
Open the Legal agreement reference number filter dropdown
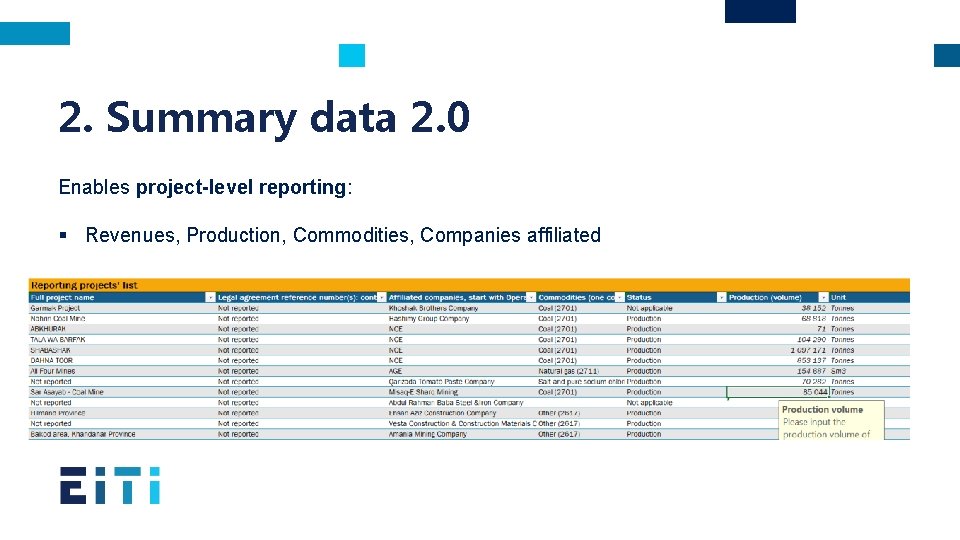point(381,298)
